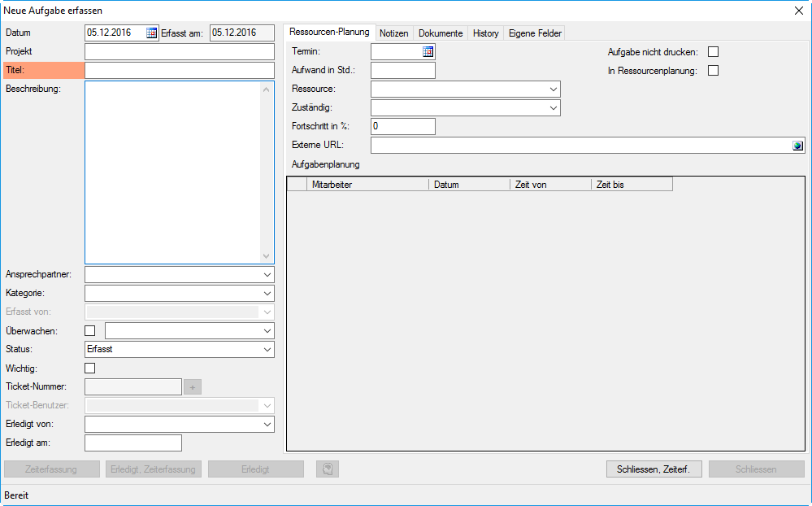Open the Datum calendar picker
The image size is (812, 506).
click(151, 33)
